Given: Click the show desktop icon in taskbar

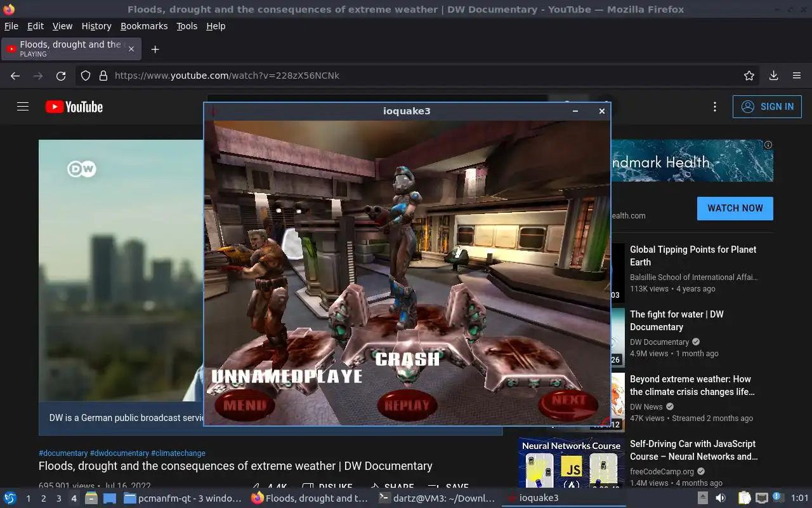Looking at the screenshot, I should click(x=110, y=498).
